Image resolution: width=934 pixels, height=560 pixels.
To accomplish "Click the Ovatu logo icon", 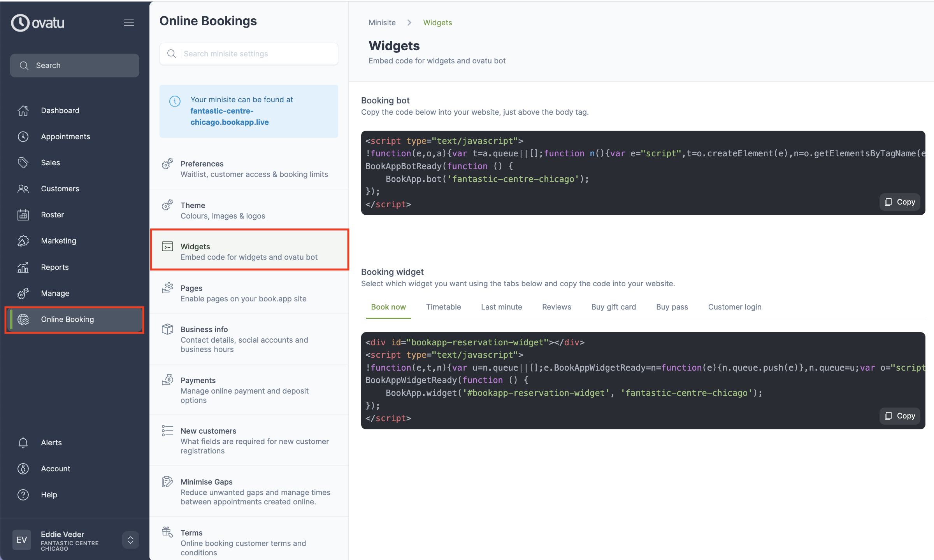I will pos(20,23).
